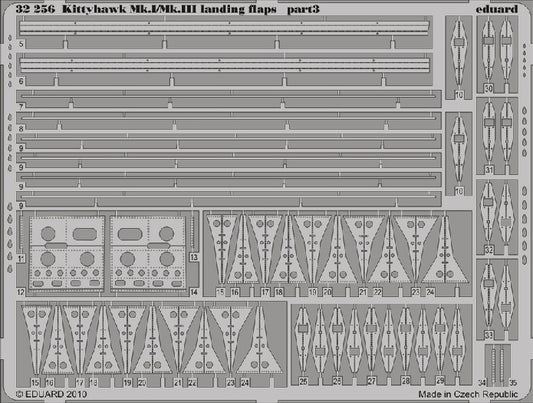The image size is (533, 403).
Task: Click the part number label 34
Action: point(482,383)
